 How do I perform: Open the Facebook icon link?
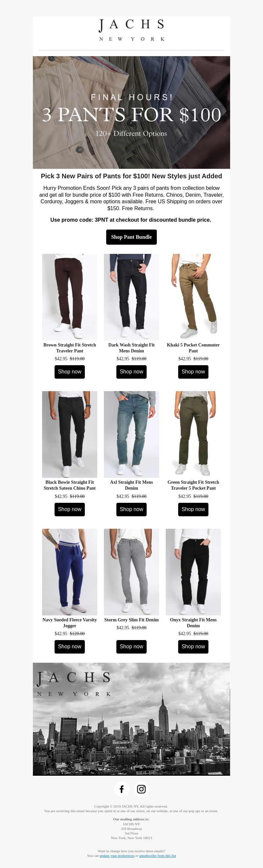pyautogui.click(x=121, y=789)
